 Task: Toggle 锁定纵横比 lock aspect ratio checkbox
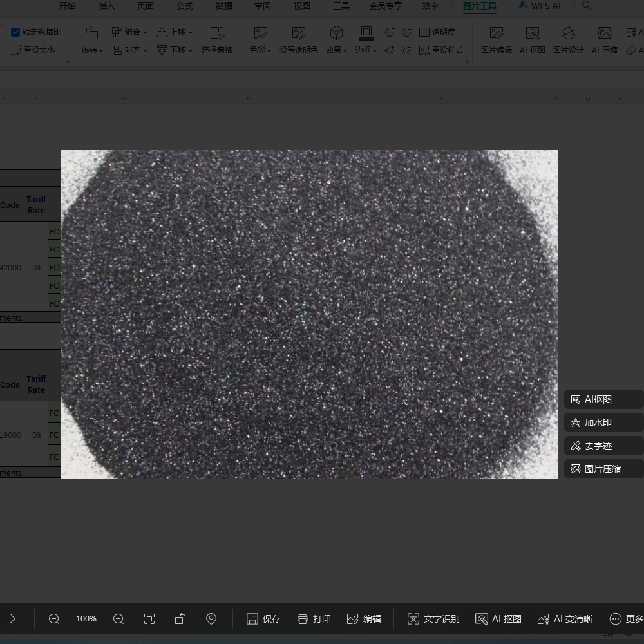[16, 32]
